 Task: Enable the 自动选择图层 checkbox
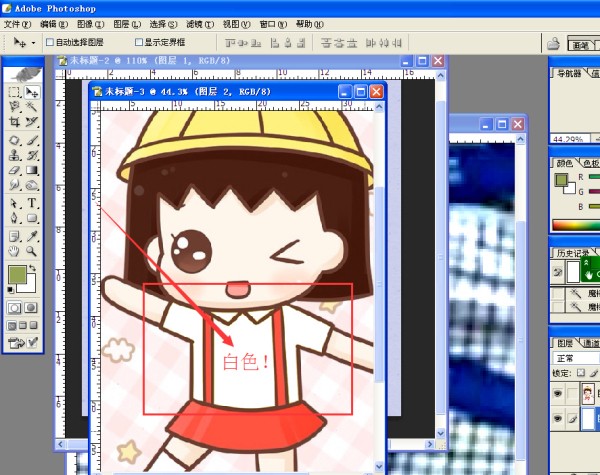coord(51,43)
